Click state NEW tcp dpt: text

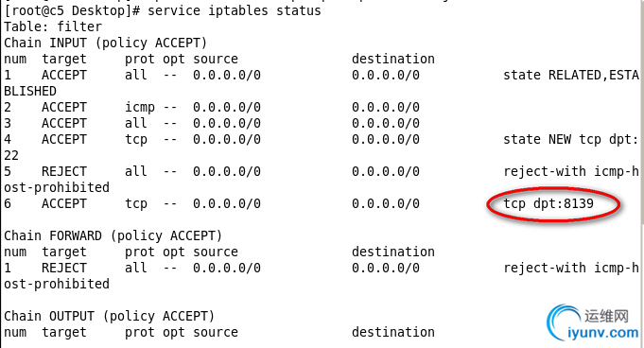click(571, 140)
